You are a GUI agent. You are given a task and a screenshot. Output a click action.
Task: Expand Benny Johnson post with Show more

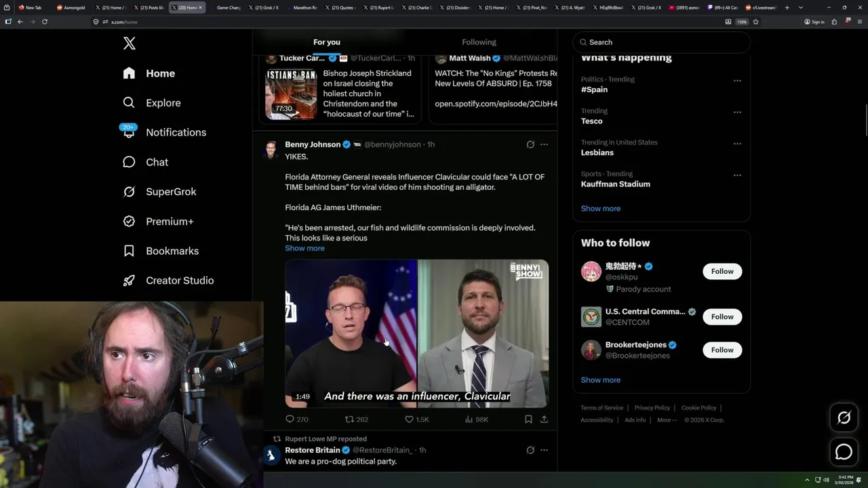[304, 248]
